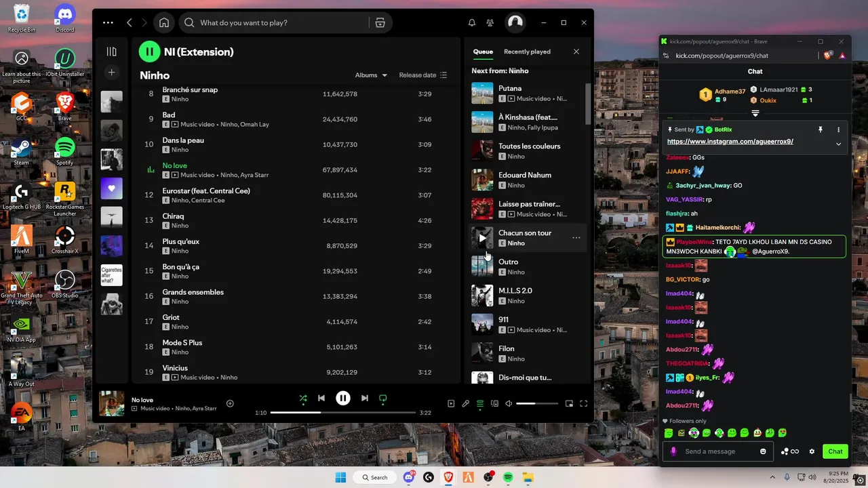Open Friend Activity icon in Spotify top bar
The height and width of the screenshot is (488, 868).
490,22
